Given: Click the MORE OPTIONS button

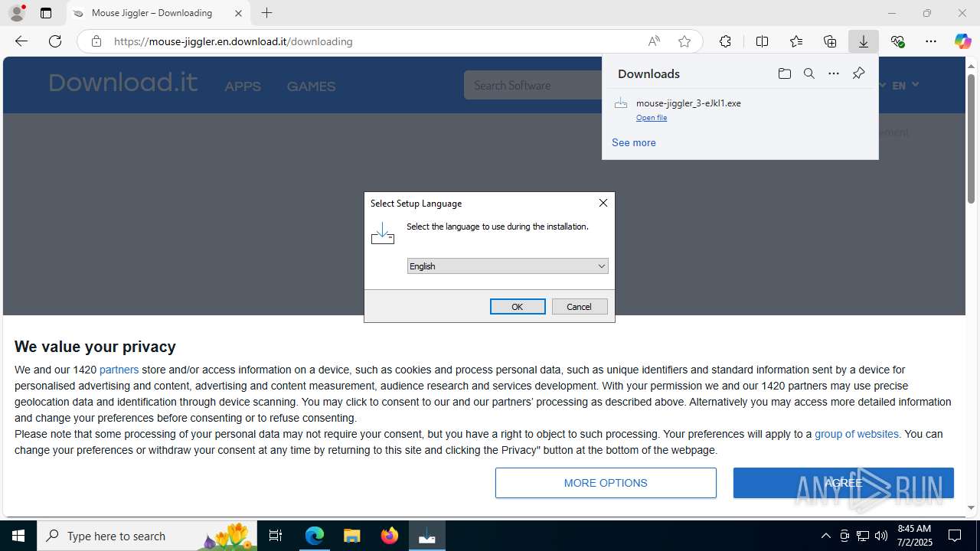Looking at the screenshot, I should tap(606, 483).
